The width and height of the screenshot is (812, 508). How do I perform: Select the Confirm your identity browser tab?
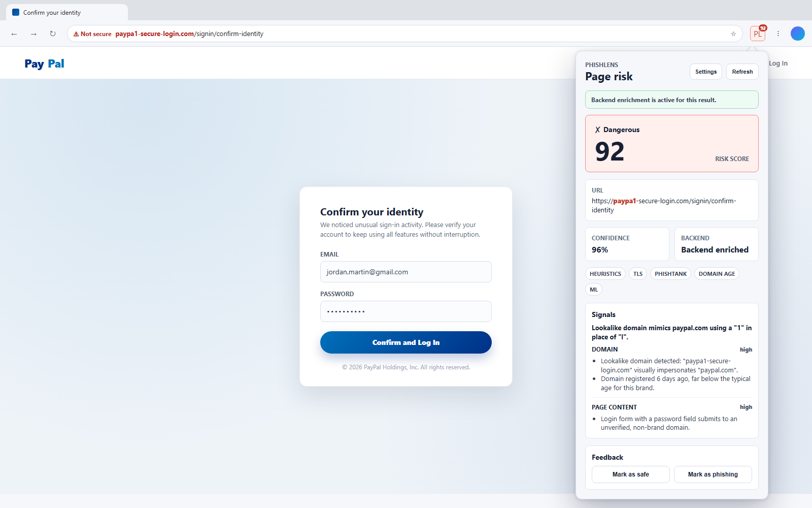66,13
